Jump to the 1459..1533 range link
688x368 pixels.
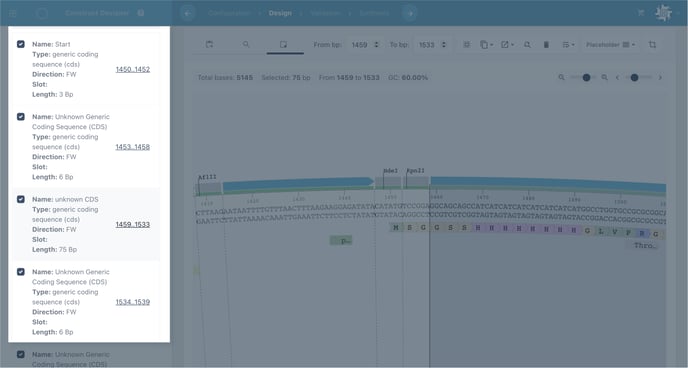(133, 225)
